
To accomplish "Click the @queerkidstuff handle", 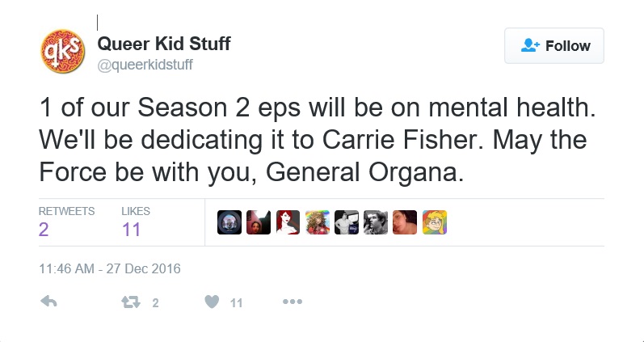I will click(145, 65).
